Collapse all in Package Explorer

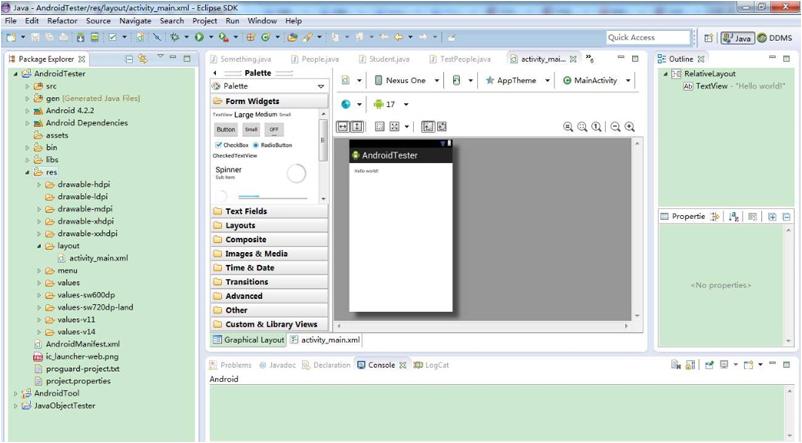tap(129, 59)
